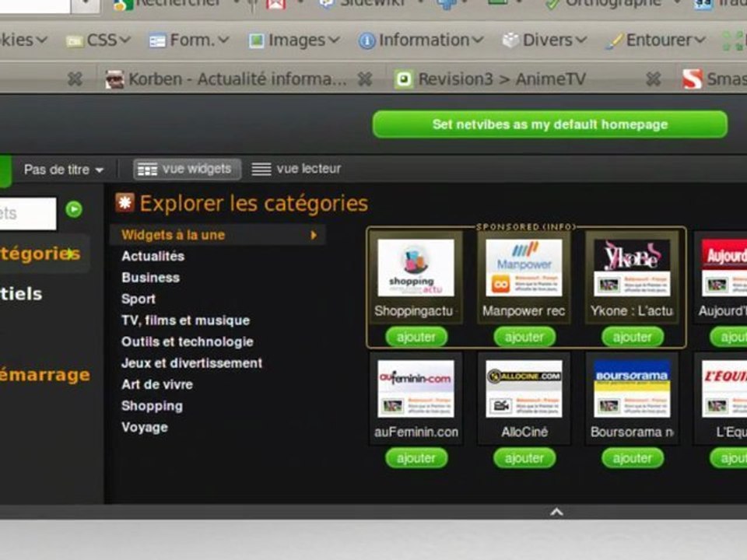Click the Smashing tab favicon
Screen dimensions: 747x560
[693, 79]
